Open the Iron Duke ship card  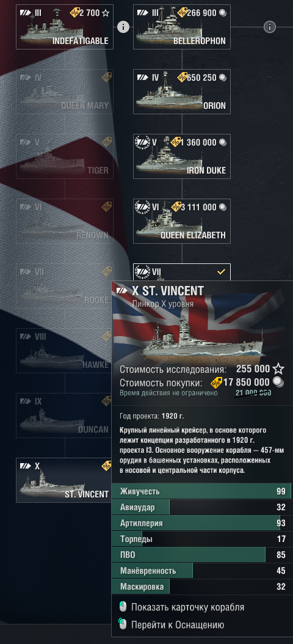[x=182, y=156]
